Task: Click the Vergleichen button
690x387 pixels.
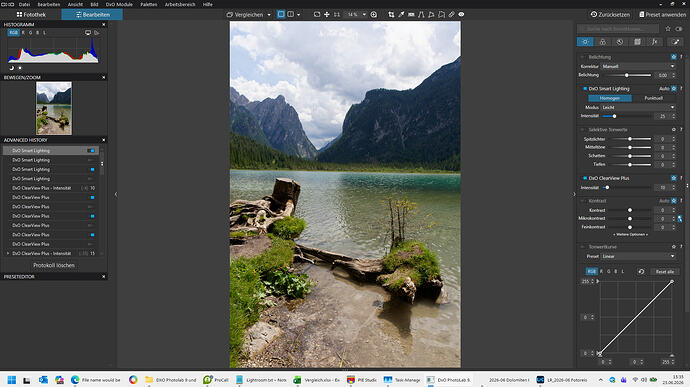Action: click(x=245, y=15)
